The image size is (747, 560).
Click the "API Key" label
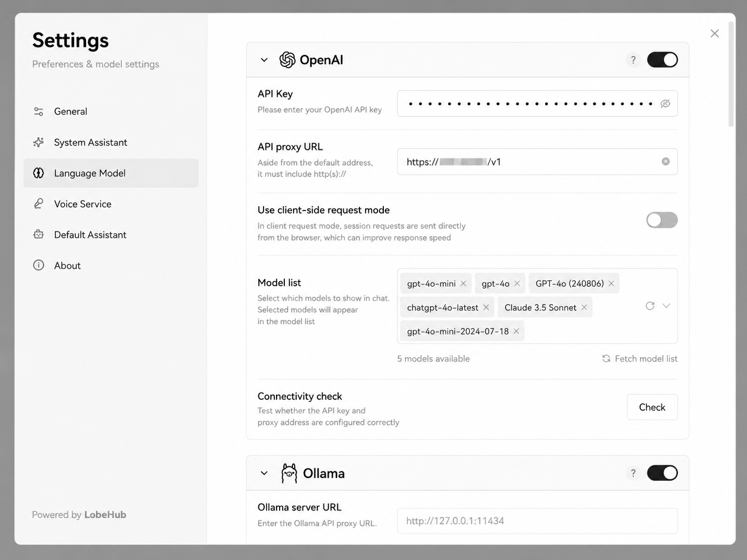click(275, 93)
